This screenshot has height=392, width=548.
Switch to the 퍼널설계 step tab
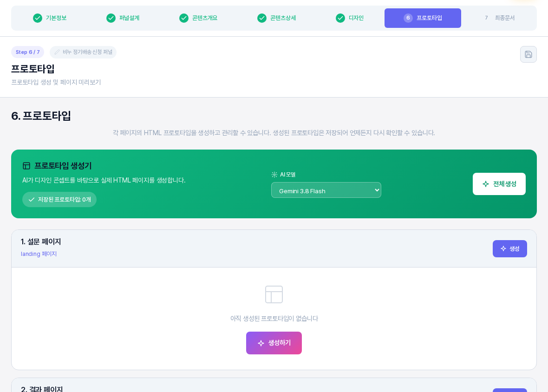[123, 18]
